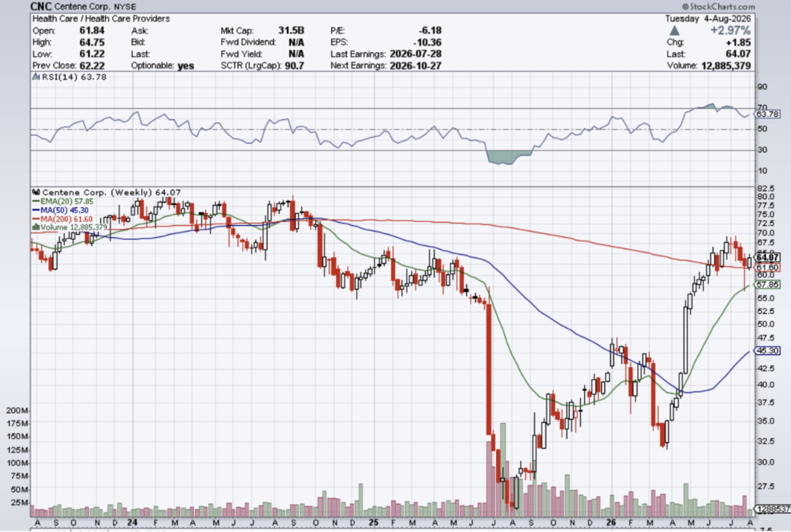Click the 25M volume axis label
791x532 pixels.
[x=18, y=502]
